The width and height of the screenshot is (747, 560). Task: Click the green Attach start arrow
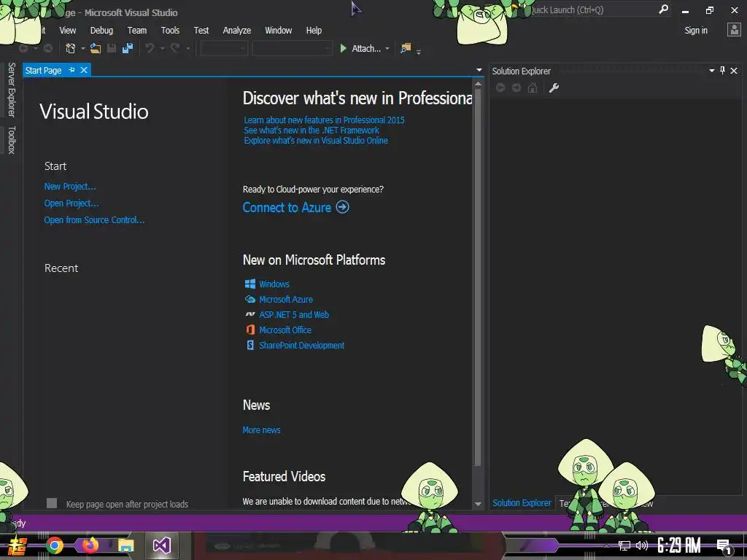[343, 48]
